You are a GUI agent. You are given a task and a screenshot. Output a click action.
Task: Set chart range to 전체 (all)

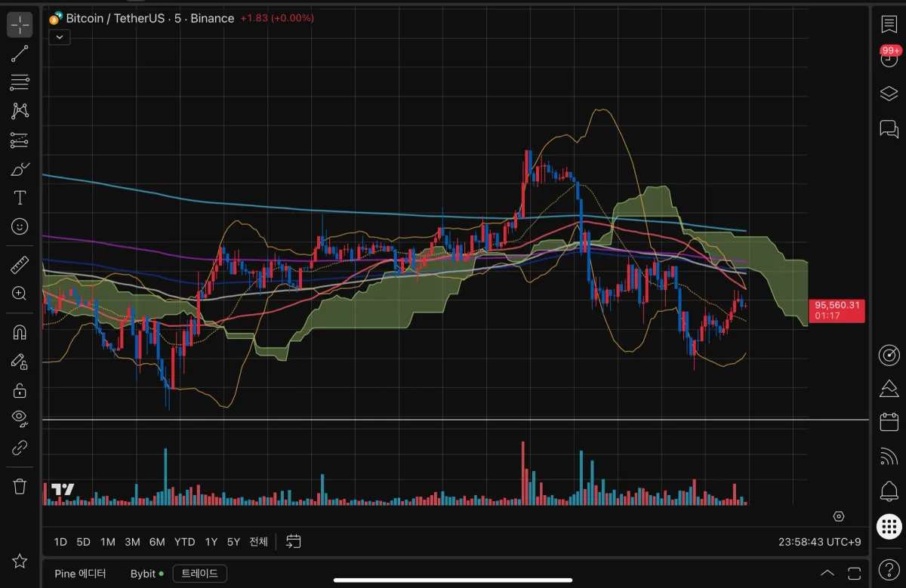258,542
